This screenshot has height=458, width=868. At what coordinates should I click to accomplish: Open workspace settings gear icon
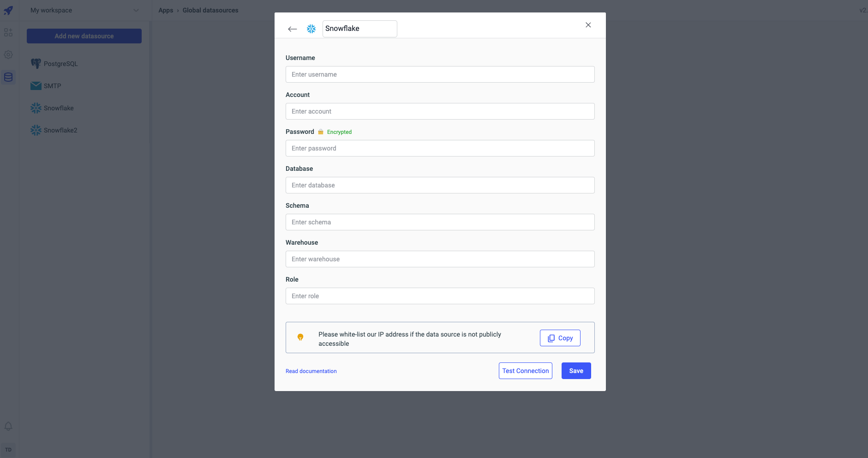[x=8, y=54]
